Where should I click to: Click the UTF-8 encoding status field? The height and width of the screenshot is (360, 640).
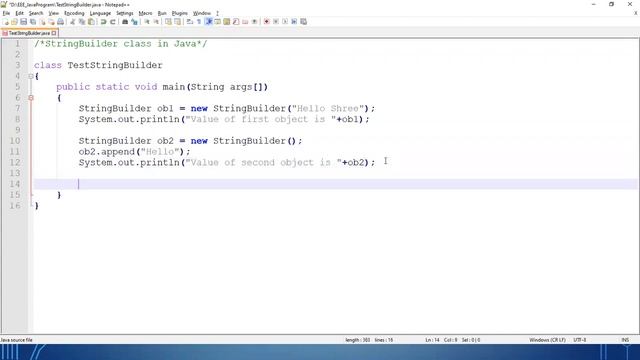[580, 340]
